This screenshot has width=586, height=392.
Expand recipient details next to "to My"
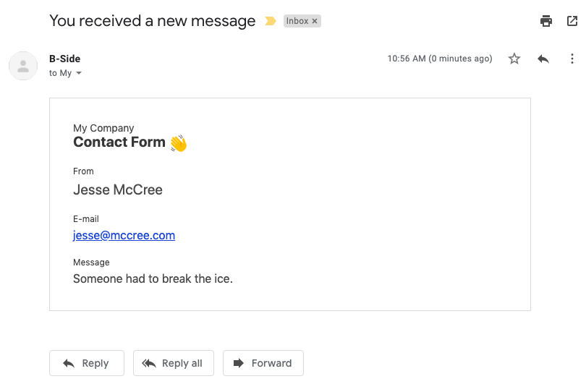(x=79, y=73)
